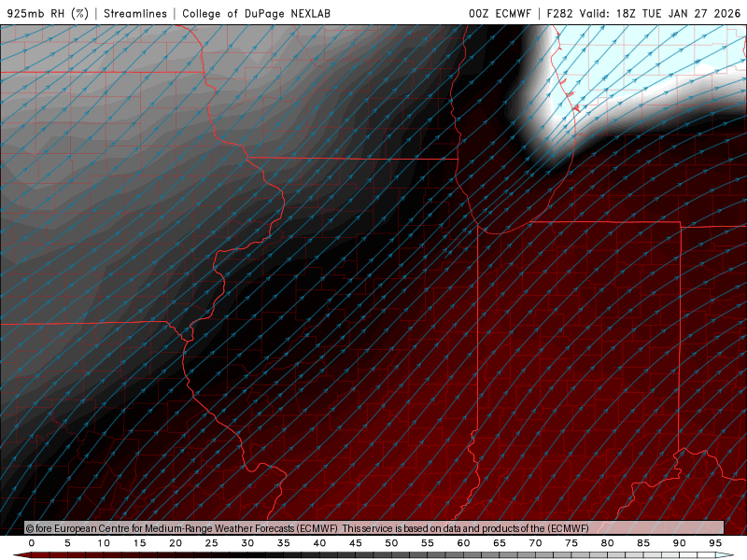Select colorbar label '40'

[319, 543]
